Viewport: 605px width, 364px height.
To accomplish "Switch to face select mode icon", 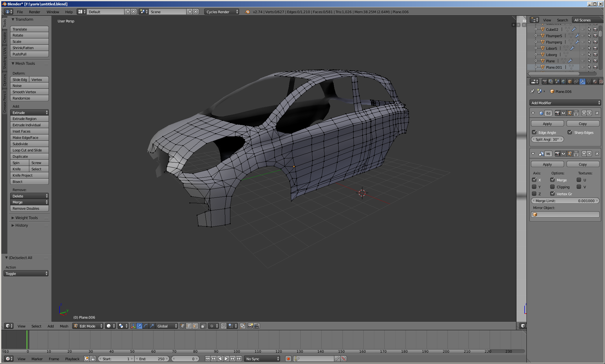I will pyautogui.click(x=195, y=326).
